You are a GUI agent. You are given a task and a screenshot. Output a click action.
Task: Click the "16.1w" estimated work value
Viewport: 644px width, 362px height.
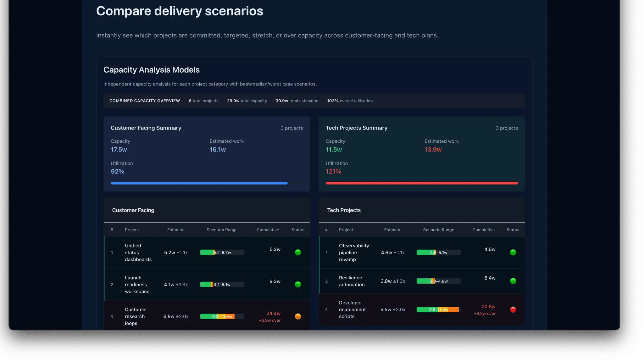tap(218, 150)
